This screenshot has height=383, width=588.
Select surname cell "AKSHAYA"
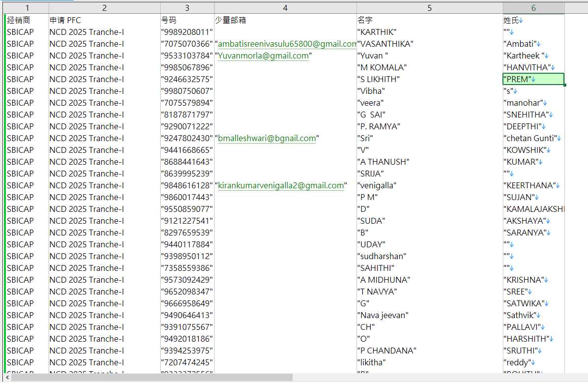(x=533, y=221)
